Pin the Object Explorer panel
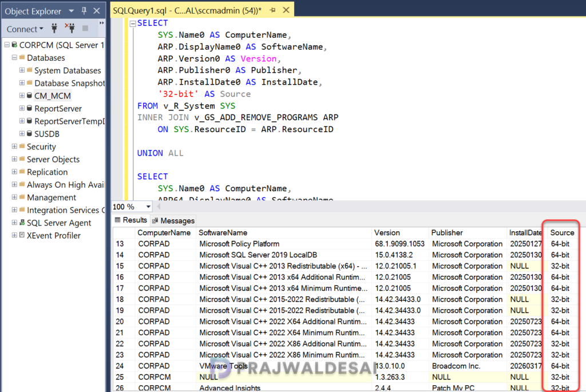The image size is (586, 392). [84, 11]
